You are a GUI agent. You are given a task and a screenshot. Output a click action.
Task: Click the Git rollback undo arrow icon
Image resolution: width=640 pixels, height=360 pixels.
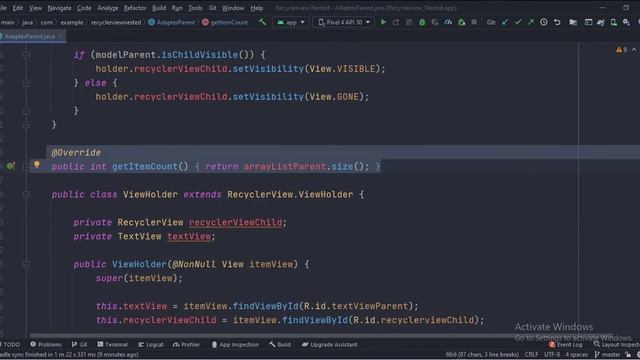[x=557, y=22]
